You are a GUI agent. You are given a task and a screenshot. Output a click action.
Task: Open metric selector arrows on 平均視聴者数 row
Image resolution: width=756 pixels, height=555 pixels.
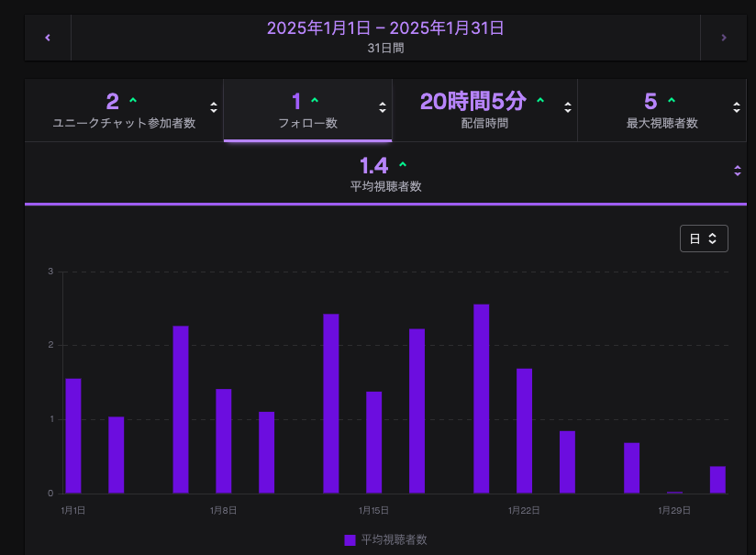737,171
